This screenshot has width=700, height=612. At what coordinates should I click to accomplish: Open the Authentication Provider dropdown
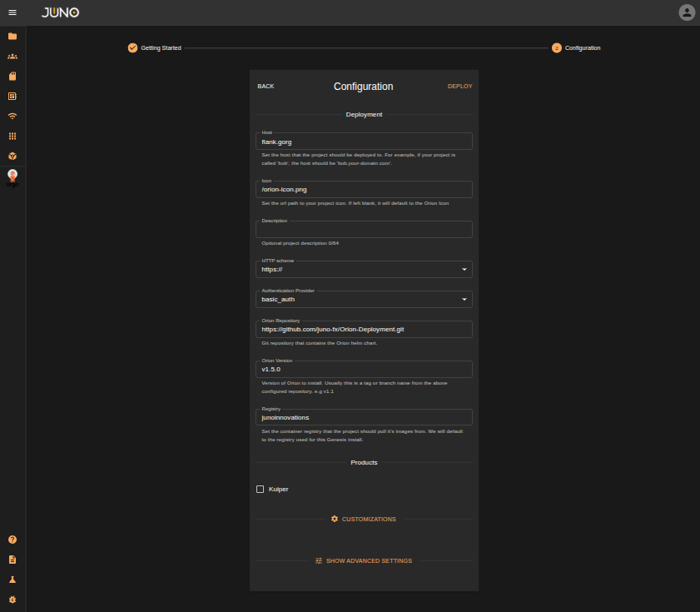[464, 299]
